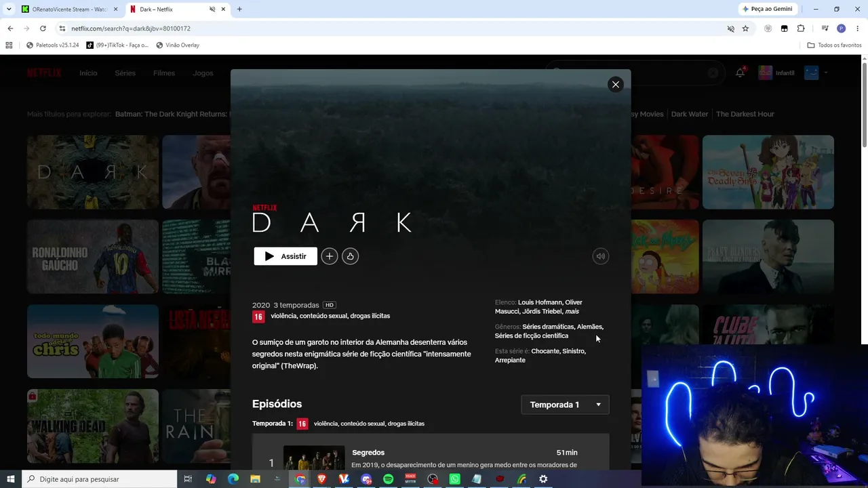Screen dimensions: 868x488
Task: Open Windows Settings gear on taskbar
Action: tap(543, 479)
